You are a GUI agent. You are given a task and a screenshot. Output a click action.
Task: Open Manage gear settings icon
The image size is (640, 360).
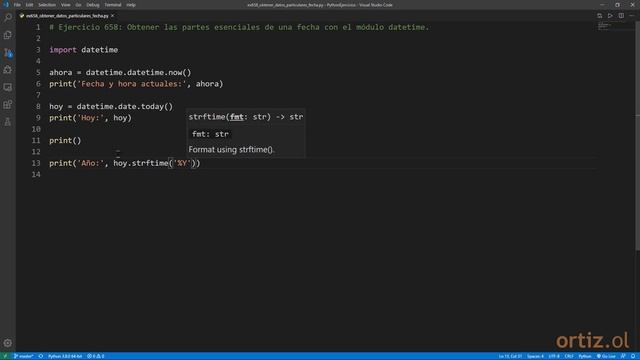click(8, 343)
